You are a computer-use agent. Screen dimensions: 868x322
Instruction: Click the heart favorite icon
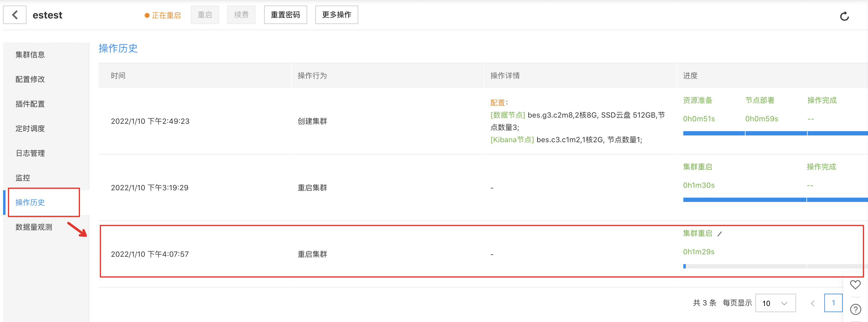point(855,284)
